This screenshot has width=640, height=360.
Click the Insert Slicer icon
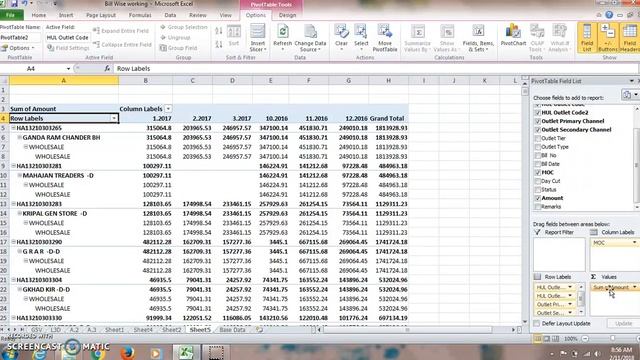[x=258, y=38]
